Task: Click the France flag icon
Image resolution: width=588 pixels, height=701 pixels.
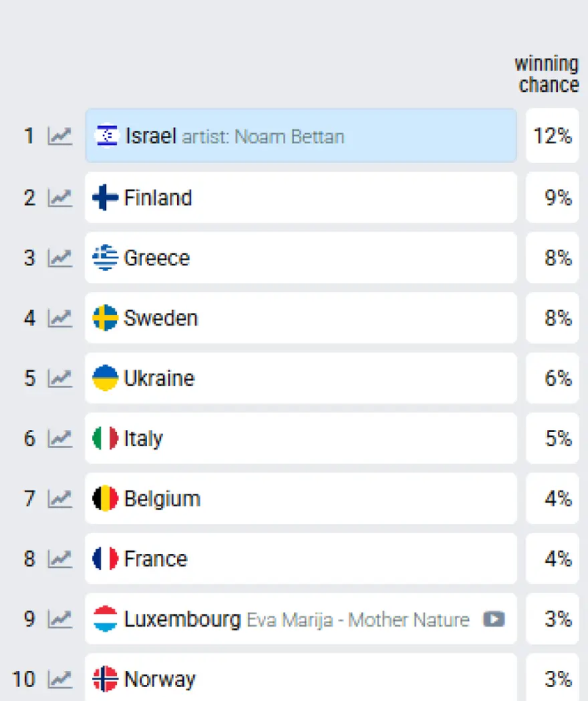Action: point(105,558)
